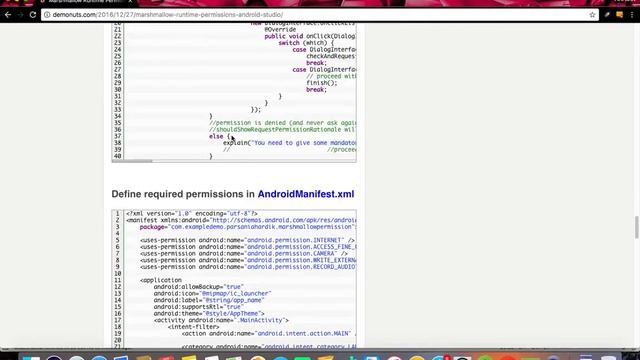
Task: Click the '// proceed wit' comment on line 28
Action: tap(331, 76)
